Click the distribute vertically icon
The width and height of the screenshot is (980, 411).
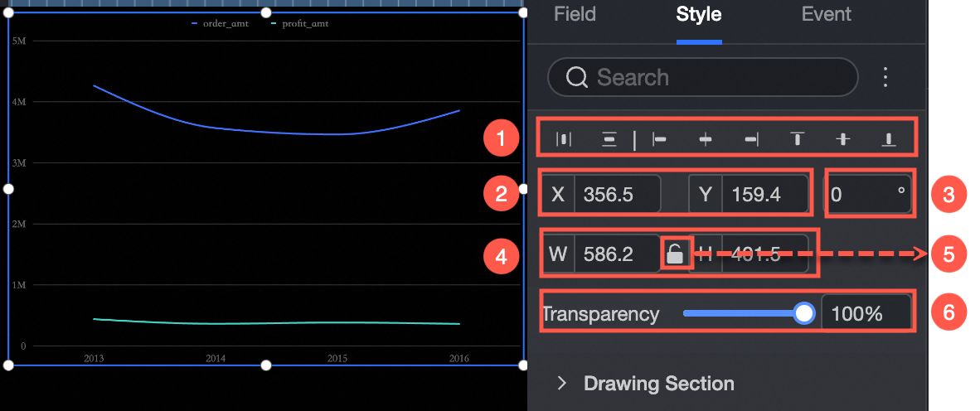609,139
